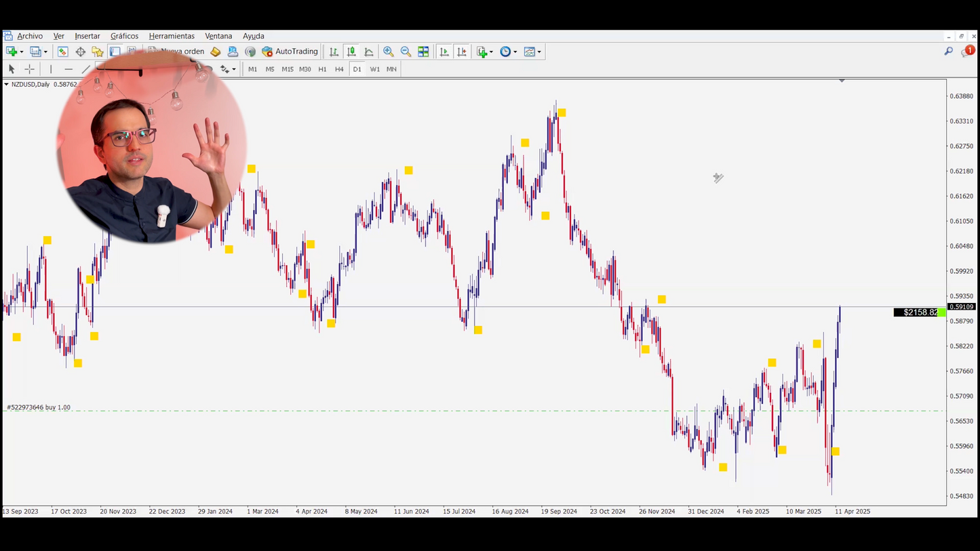Open the Herramientas menu

click(172, 36)
